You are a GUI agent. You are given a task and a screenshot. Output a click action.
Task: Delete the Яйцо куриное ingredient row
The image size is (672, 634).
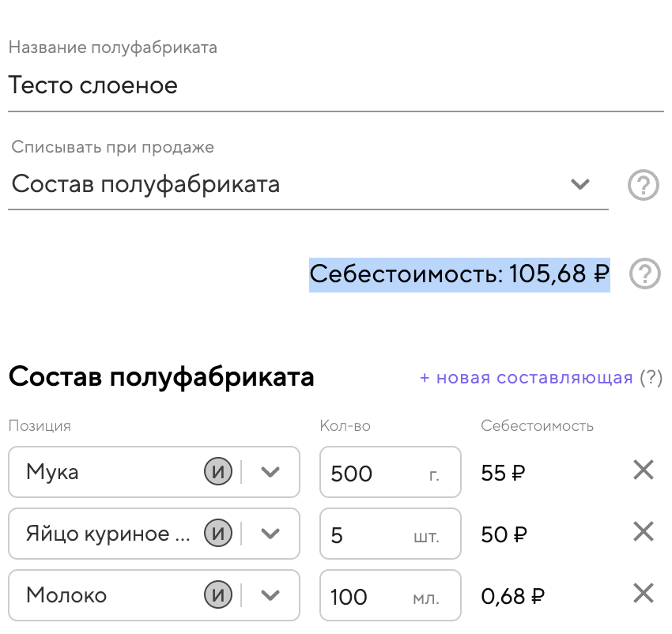(644, 534)
